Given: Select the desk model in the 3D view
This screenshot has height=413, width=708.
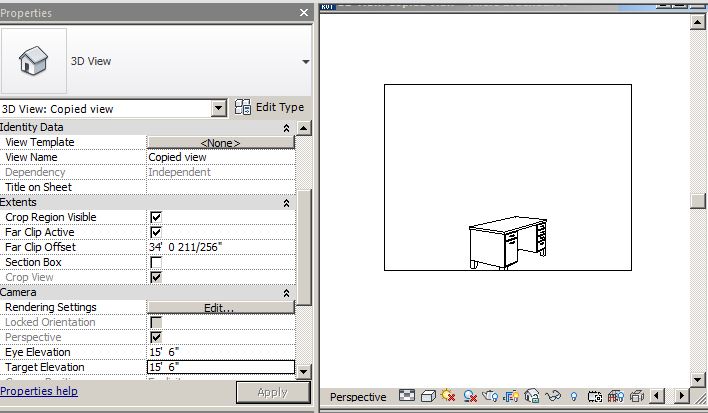Looking at the screenshot, I should [x=508, y=243].
